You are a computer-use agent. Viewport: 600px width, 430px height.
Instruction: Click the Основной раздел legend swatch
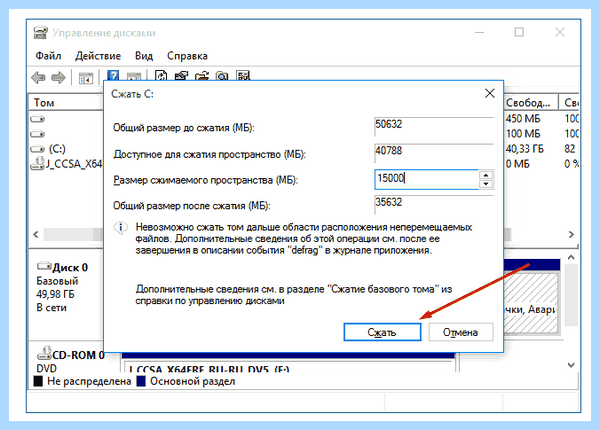point(141,381)
